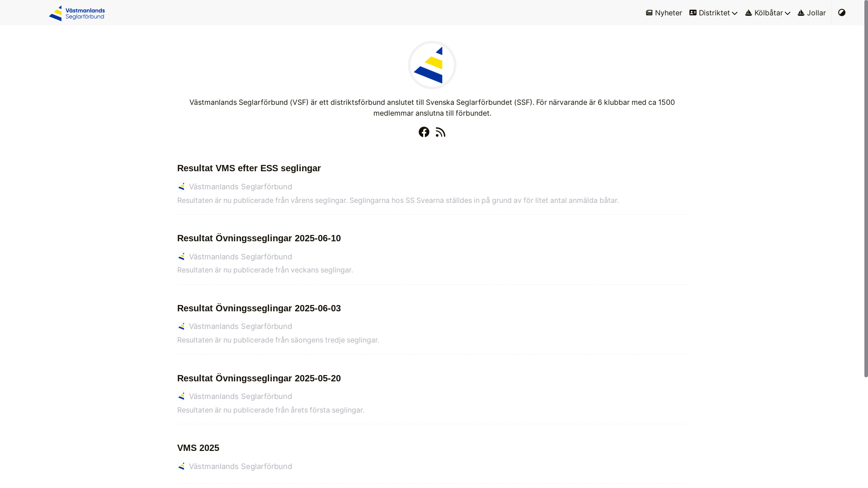Click the newspaper icon beside Nyheter
The image size is (868, 488).
click(x=649, y=13)
